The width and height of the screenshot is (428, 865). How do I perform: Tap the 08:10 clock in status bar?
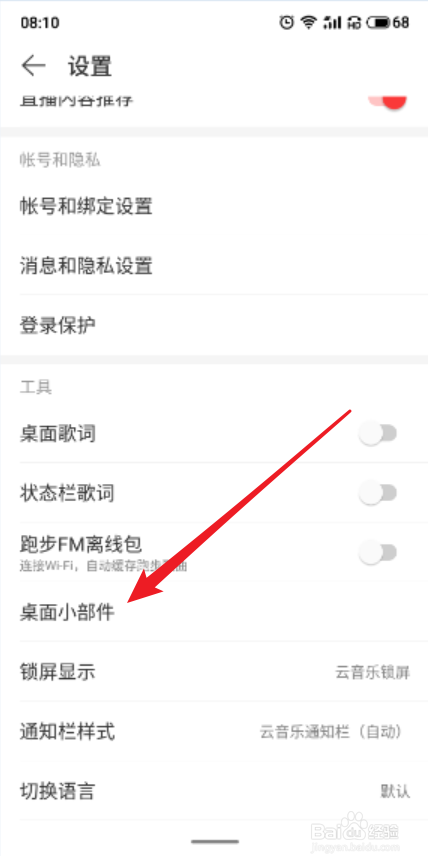pyautogui.click(x=40, y=23)
